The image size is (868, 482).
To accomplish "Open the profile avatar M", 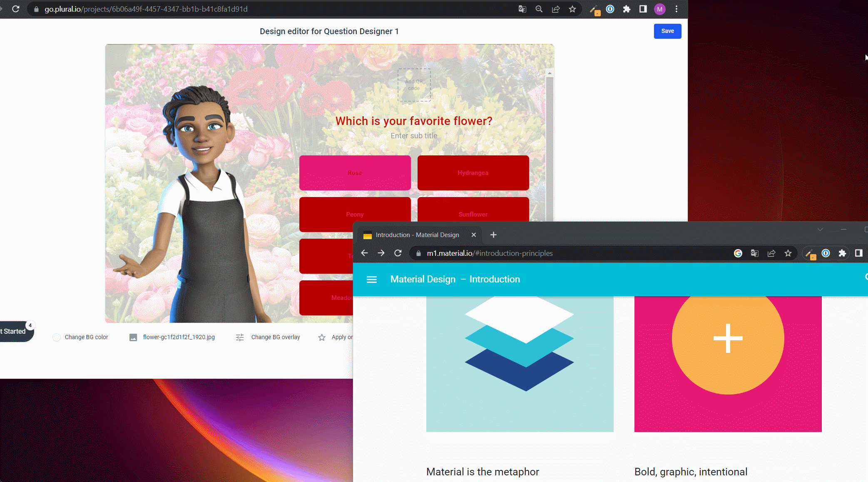I will [x=659, y=9].
